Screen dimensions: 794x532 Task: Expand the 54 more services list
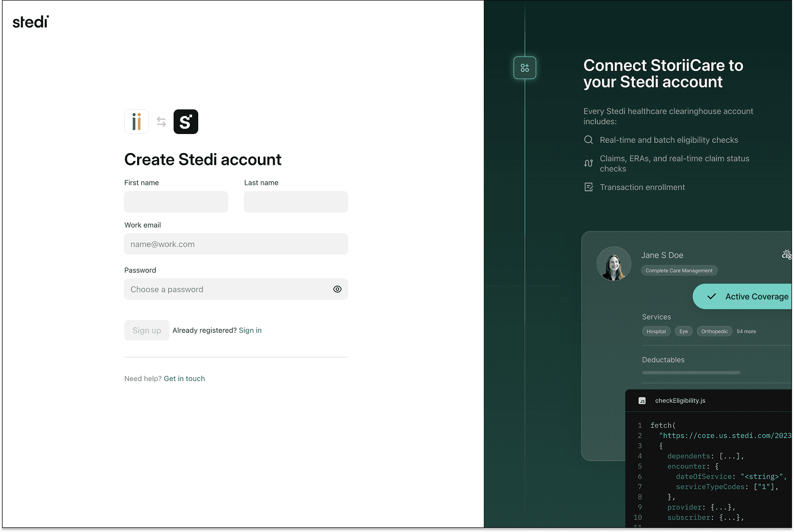click(746, 331)
